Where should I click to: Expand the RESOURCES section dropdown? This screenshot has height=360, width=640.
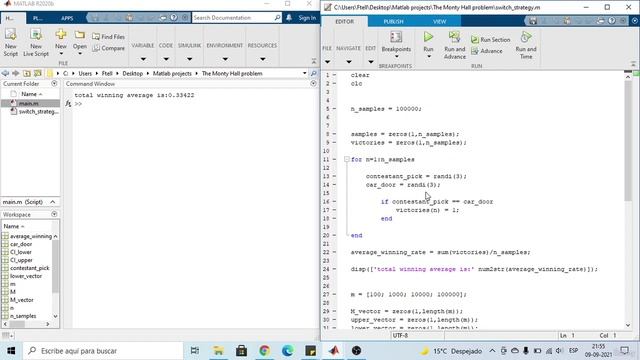click(262, 59)
